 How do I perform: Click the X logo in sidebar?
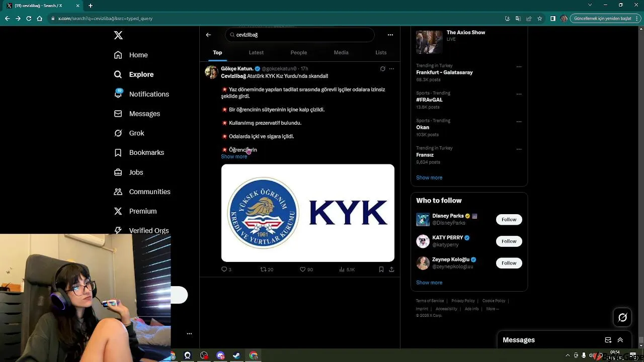click(x=118, y=35)
